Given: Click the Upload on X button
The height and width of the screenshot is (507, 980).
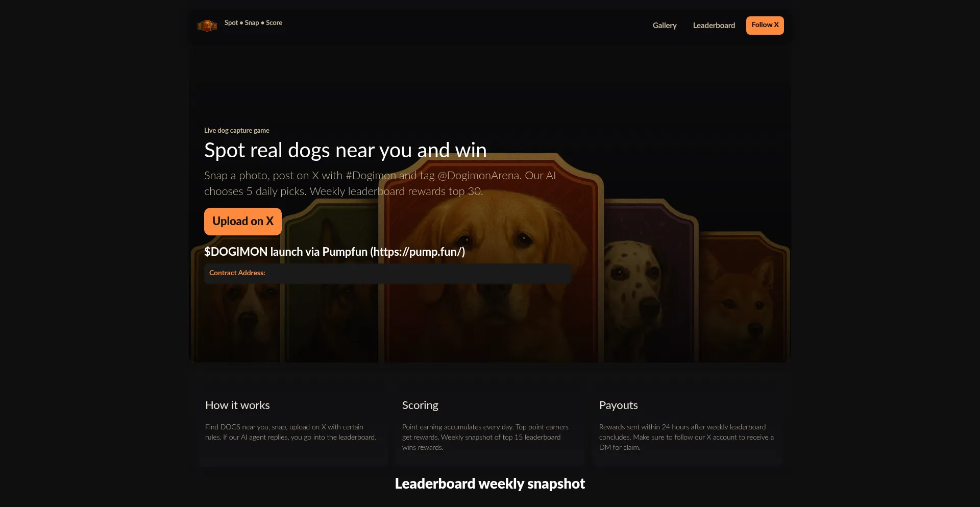Looking at the screenshot, I should coord(243,222).
